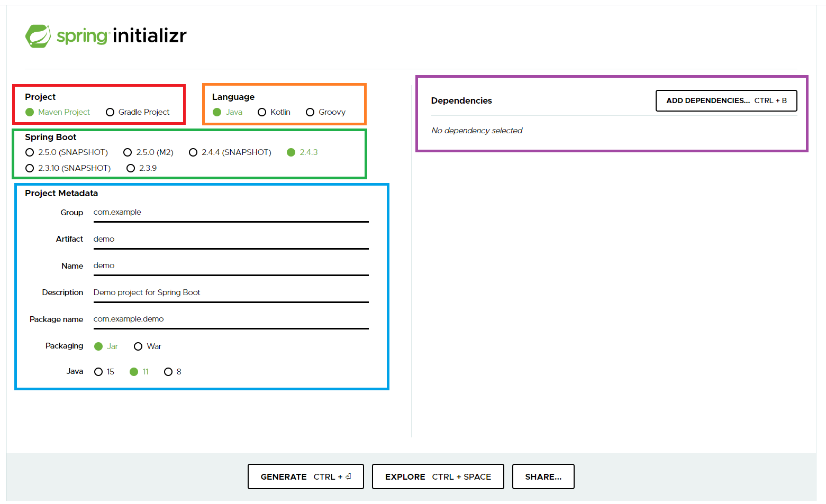
Task: Select Spring Boot 2.4.3 version
Action: (303, 152)
